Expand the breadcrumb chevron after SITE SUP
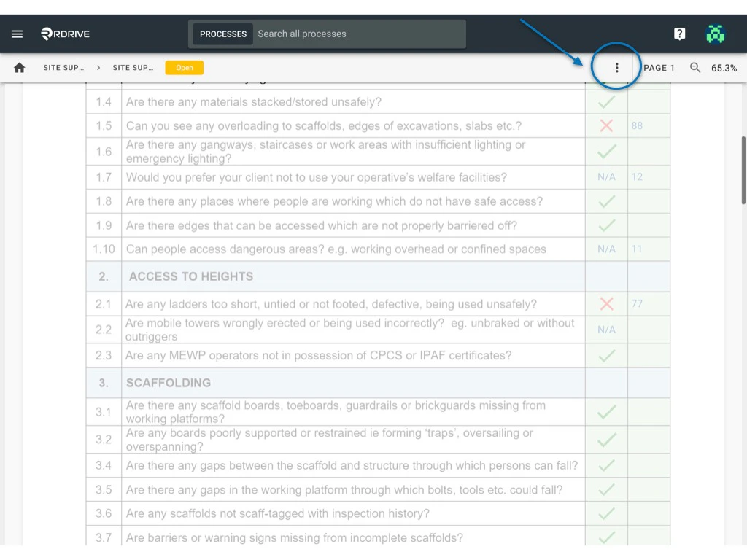Screen dimensions: 747x560 [98, 67]
